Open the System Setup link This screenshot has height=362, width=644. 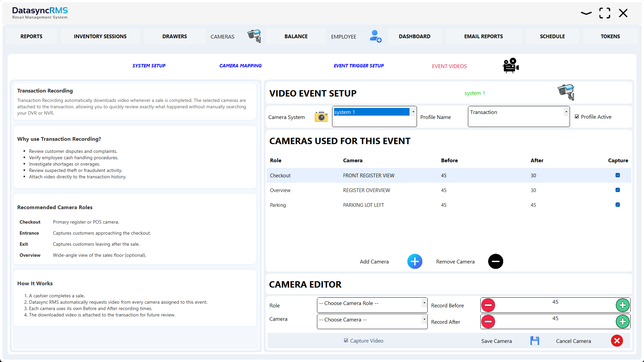149,66
